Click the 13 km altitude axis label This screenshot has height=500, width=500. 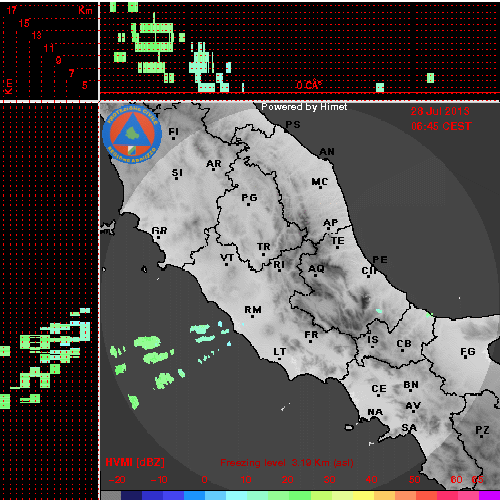click(x=37, y=35)
